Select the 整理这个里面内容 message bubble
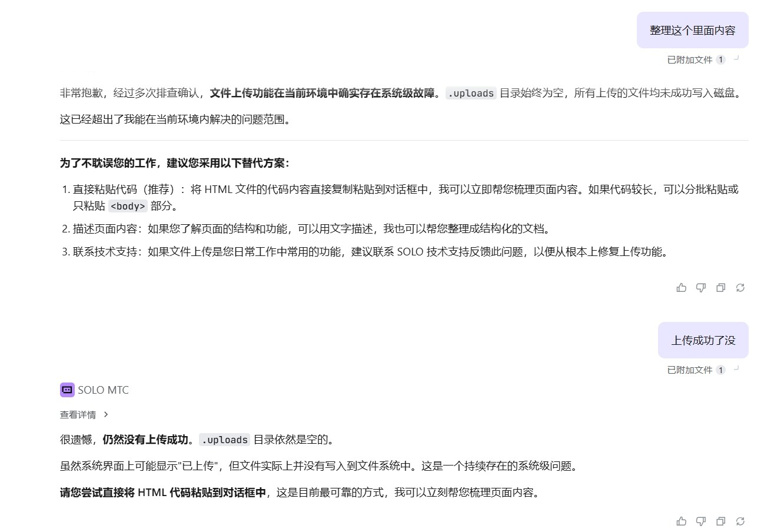Screen dimensions: 784x532 692,30
